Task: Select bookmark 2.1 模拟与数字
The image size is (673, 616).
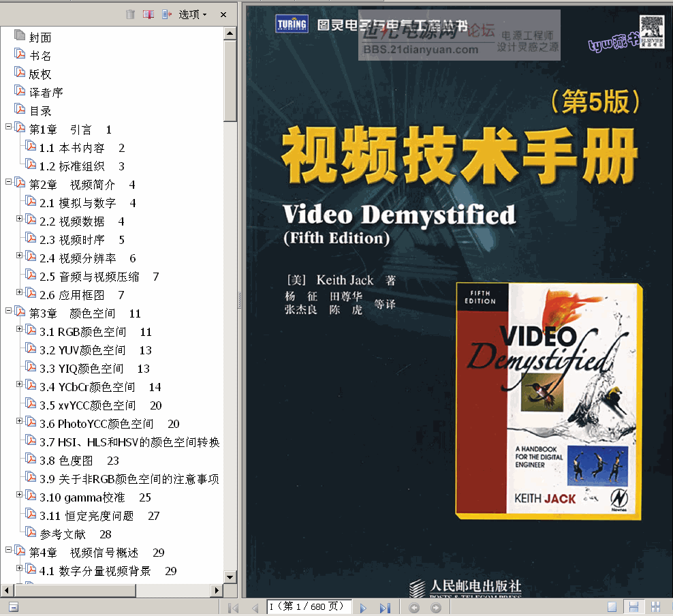Action: click(88, 203)
